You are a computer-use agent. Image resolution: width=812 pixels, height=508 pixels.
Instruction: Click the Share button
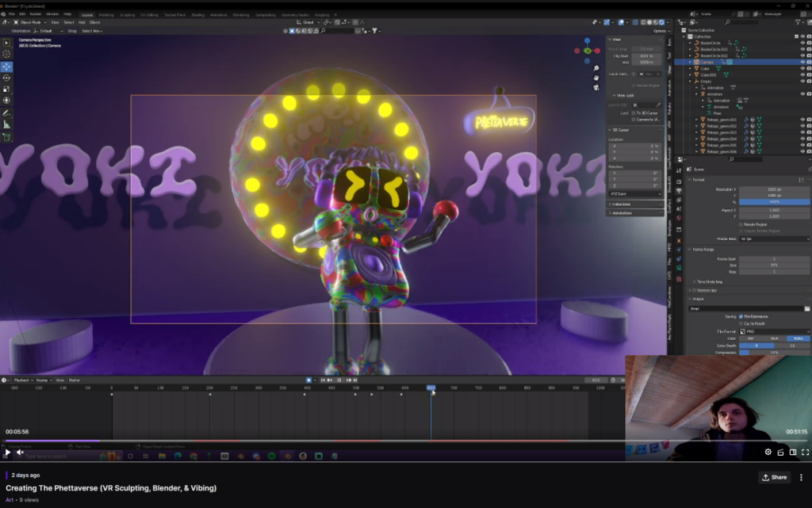[x=775, y=477]
